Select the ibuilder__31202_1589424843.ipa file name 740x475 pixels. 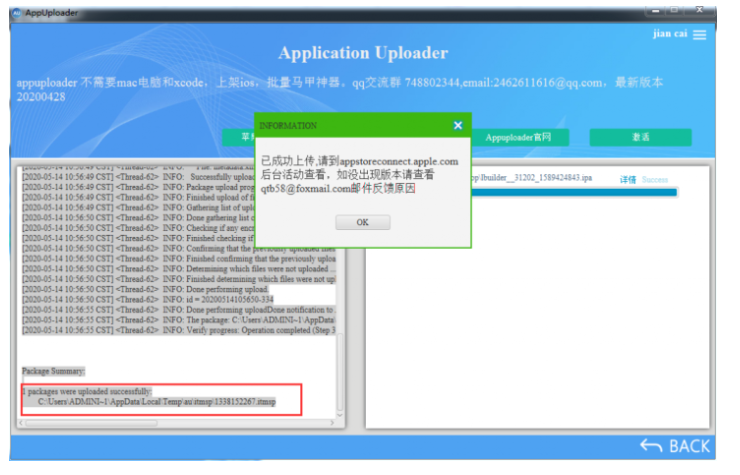click(x=531, y=178)
